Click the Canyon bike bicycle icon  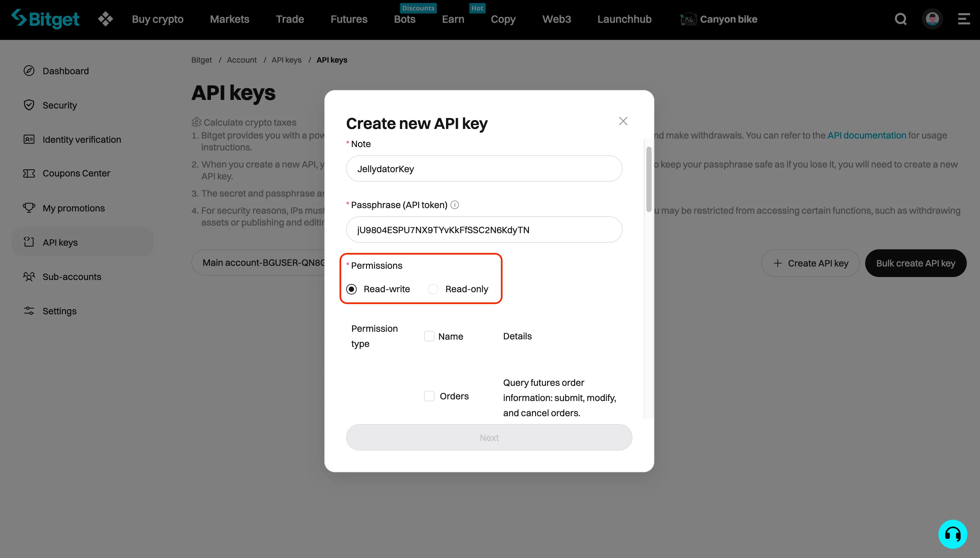point(688,19)
